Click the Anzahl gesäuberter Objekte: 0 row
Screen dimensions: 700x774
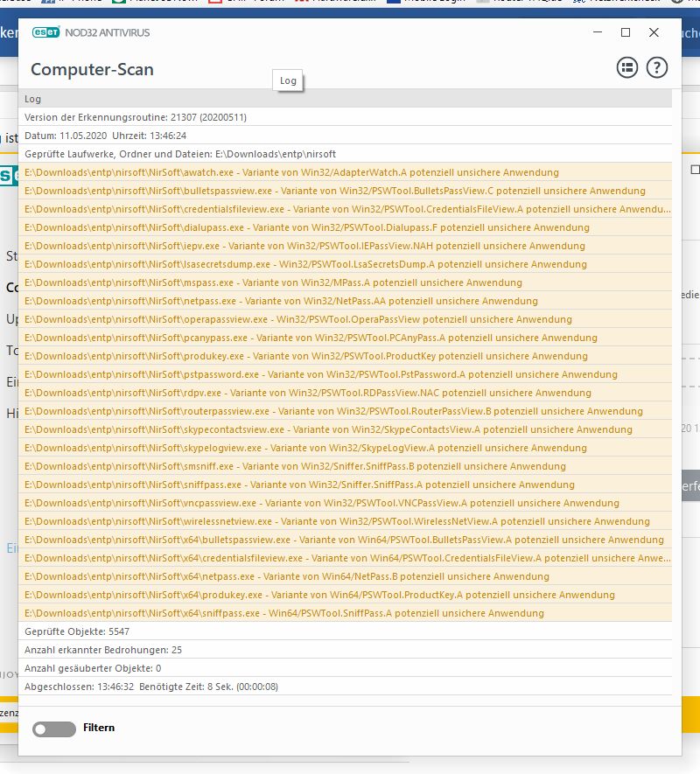pos(345,668)
